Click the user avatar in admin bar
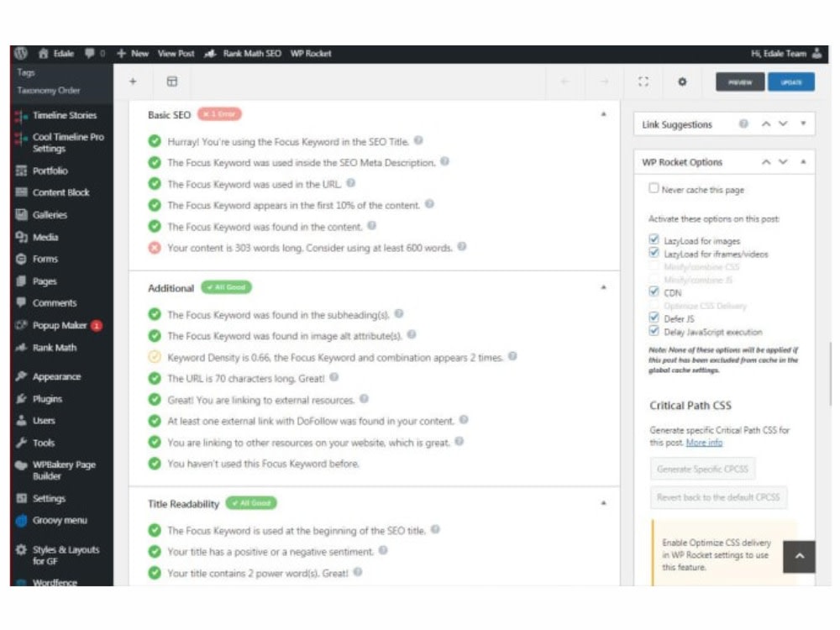 click(x=817, y=53)
